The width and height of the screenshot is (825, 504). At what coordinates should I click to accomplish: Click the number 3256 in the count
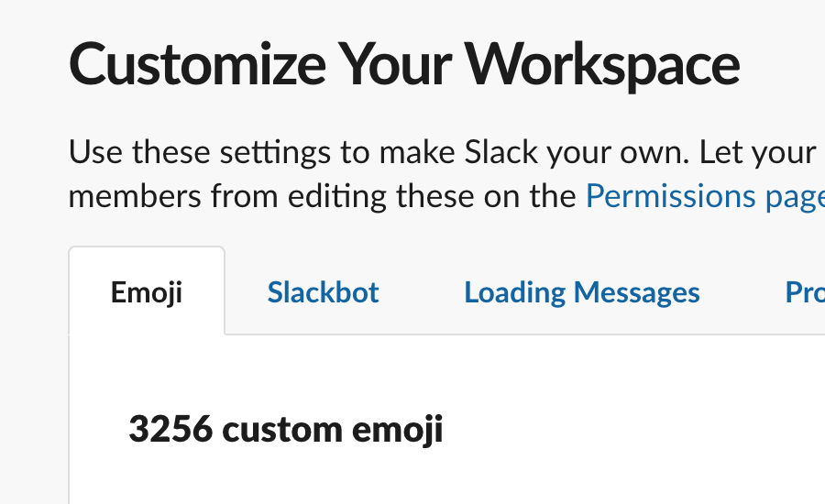click(x=169, y=429)
